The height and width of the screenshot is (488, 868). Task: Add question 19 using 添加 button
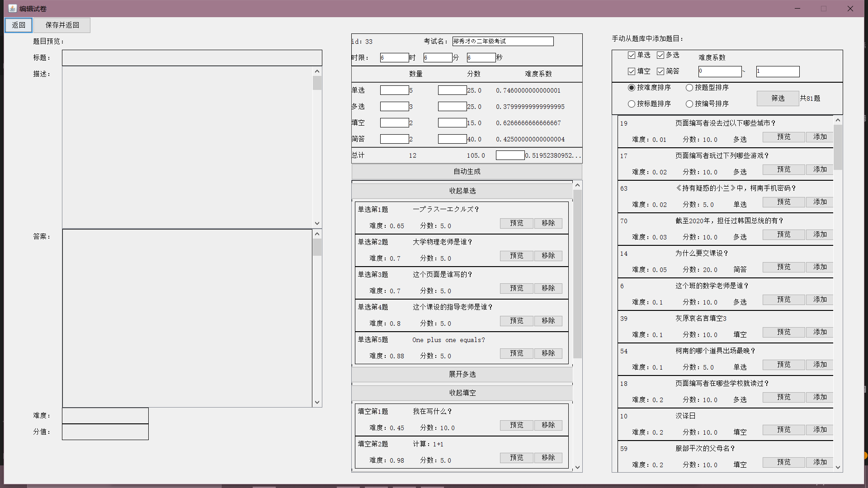820,137
